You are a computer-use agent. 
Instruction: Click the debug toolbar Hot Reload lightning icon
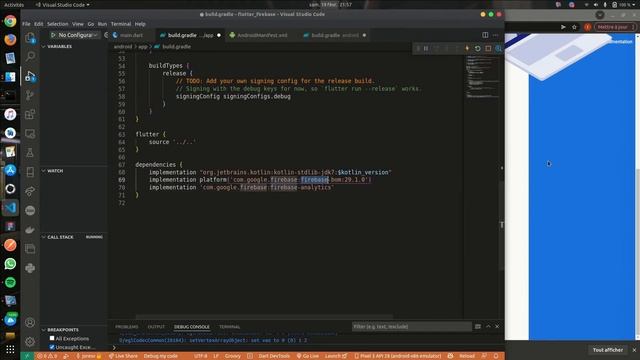tap(467, 48)
